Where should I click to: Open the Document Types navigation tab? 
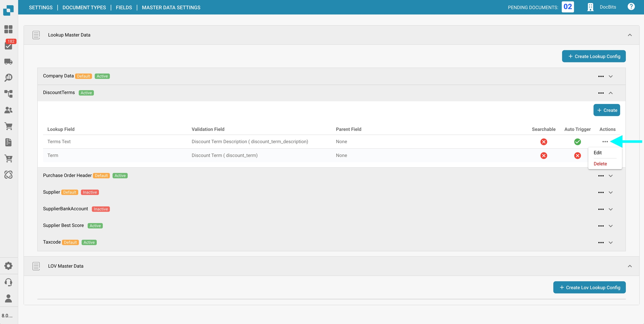coord(84,8)
